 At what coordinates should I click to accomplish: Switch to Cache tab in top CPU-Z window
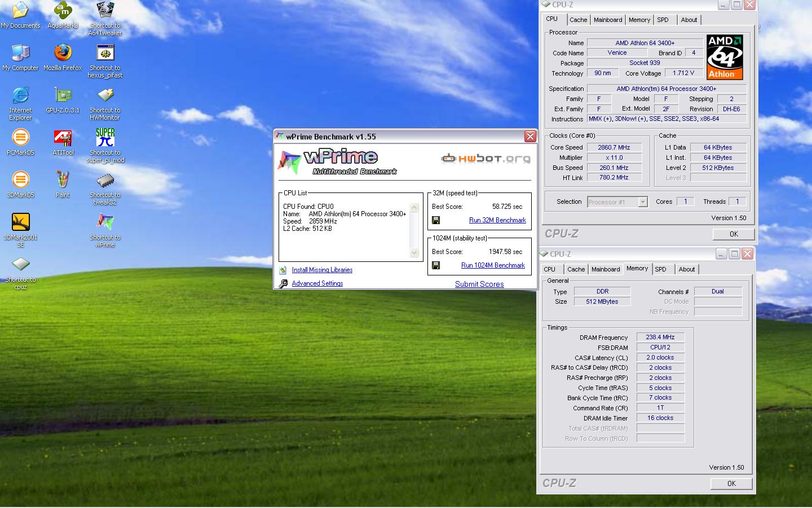(578, 20)
